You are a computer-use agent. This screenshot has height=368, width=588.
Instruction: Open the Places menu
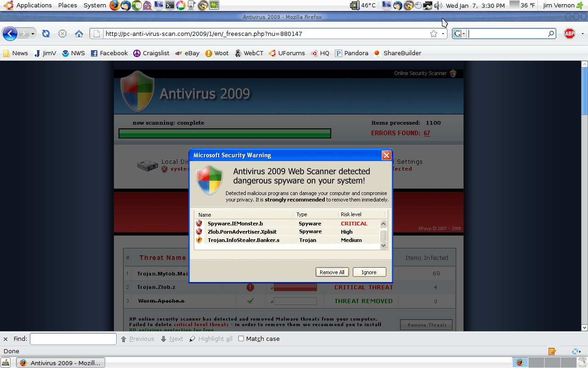68,6
